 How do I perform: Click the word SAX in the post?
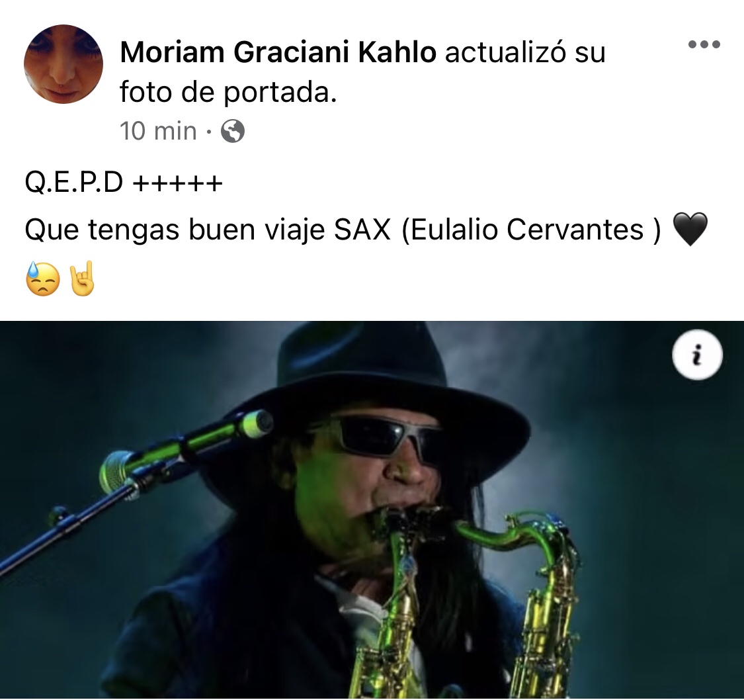362,230
